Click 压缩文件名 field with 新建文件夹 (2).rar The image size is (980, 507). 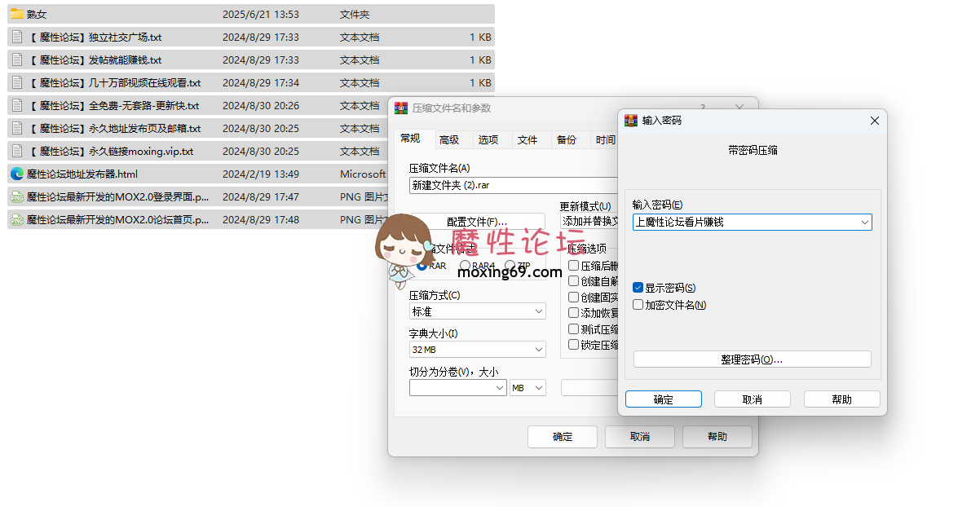pos(514,185)
